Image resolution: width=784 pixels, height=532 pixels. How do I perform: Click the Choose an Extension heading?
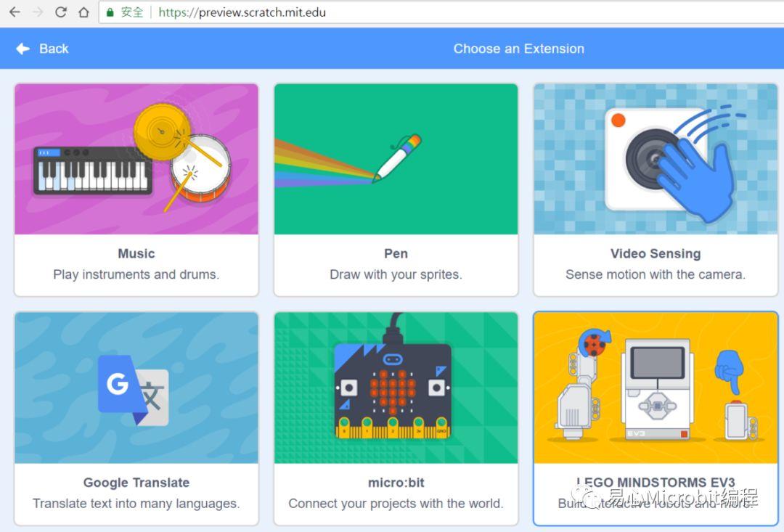518,49
